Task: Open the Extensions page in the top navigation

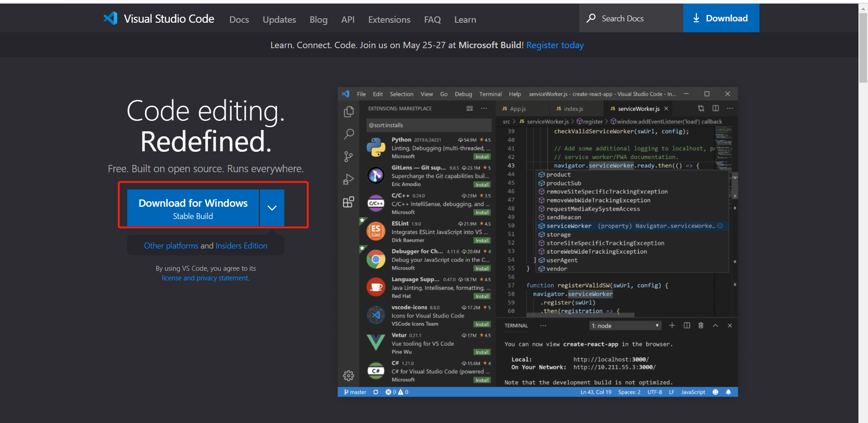Action: click(389, 20)
